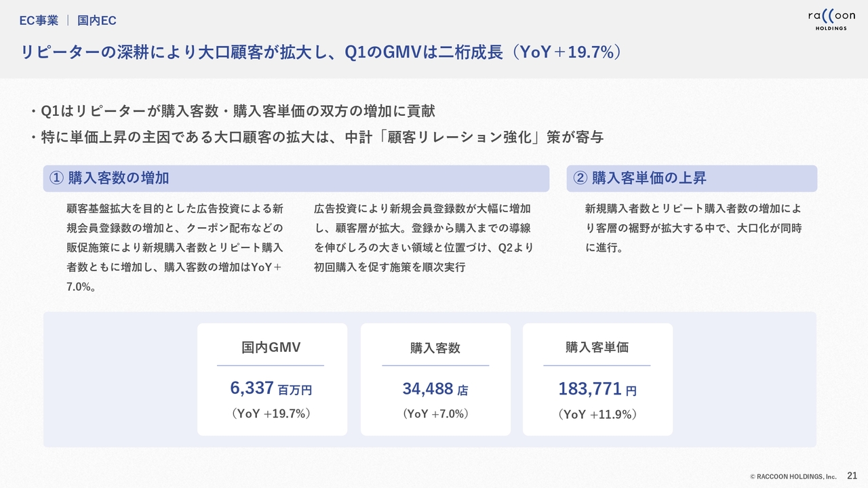Viewport: 868px width, 488px height.
Task: Click the 34,488 店 figure
Action: tap(435, 389)
